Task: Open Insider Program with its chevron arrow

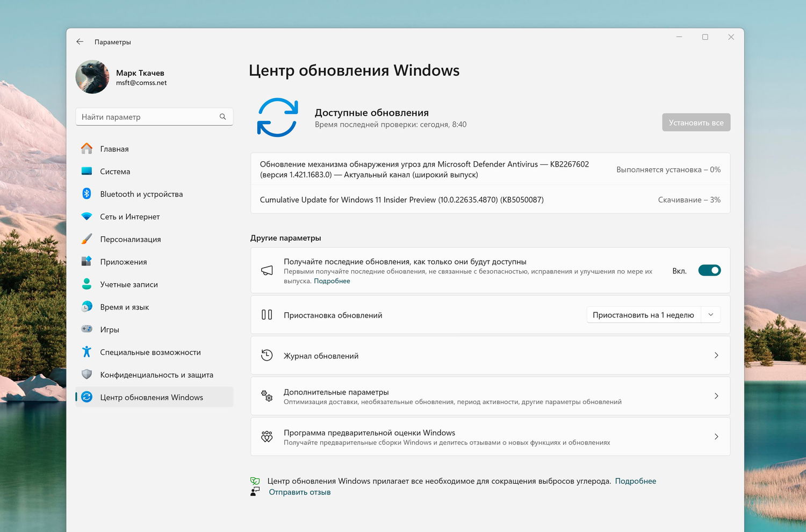Action: click(x=716, y=436)
